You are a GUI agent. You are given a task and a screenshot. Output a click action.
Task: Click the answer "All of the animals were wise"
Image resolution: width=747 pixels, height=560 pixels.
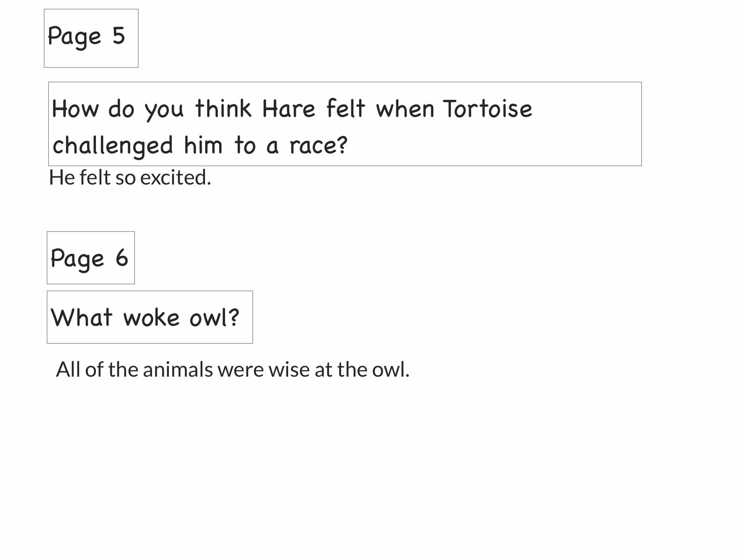183,369
